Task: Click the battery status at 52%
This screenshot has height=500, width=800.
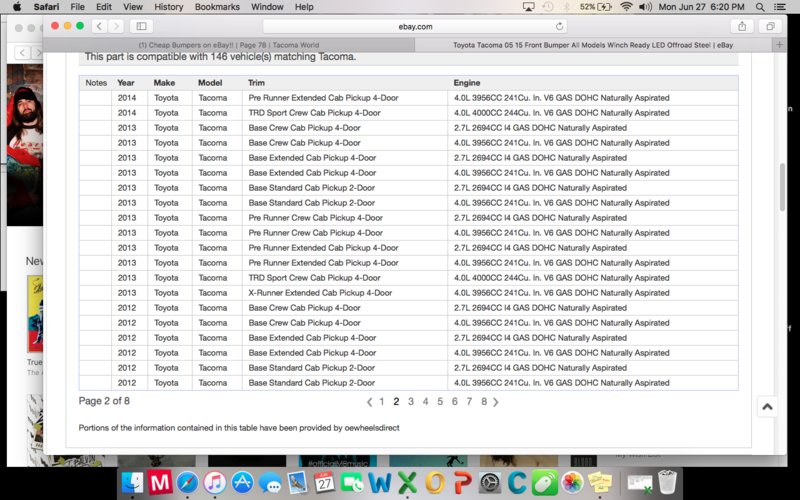Action: tap(595, 7)
